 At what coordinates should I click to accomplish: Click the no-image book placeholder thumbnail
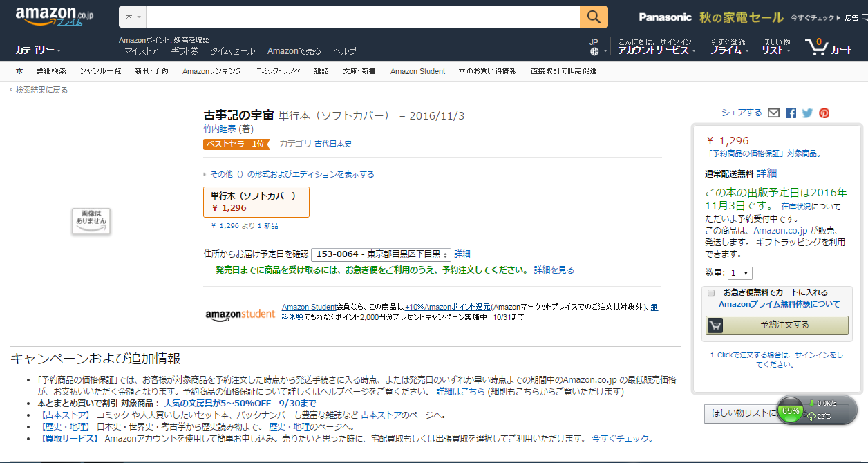tap(91, 220)
